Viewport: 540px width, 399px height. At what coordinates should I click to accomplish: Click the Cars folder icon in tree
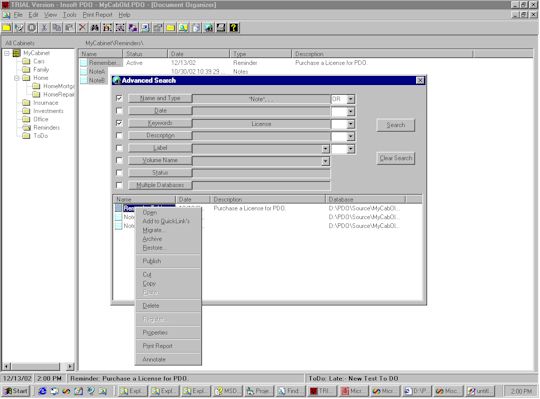tap(26, 61)
